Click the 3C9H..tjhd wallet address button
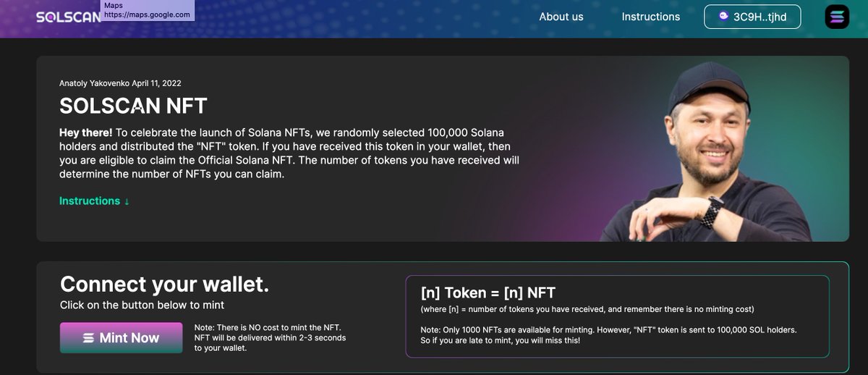Image resolution: width=868 pixels, height=375 pixels. click(x=752, y=17)
